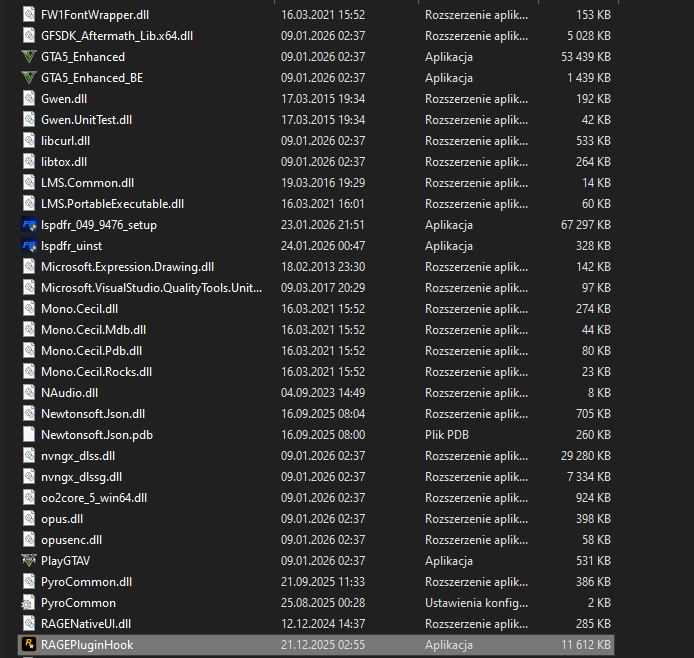
Task: Select the 7 334 KB size value
Action: (x=589, y=477)
